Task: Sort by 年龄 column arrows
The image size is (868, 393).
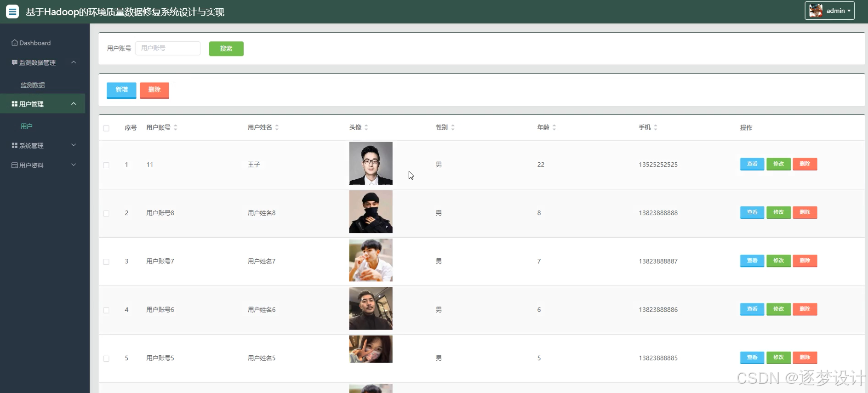Action: pyautogui.click(x=554, y=127)
